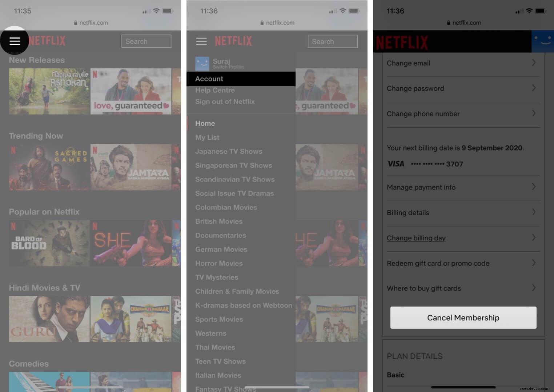554x392 pixels.
Task: Click Change phone number link
Action: tap(423, 114)
